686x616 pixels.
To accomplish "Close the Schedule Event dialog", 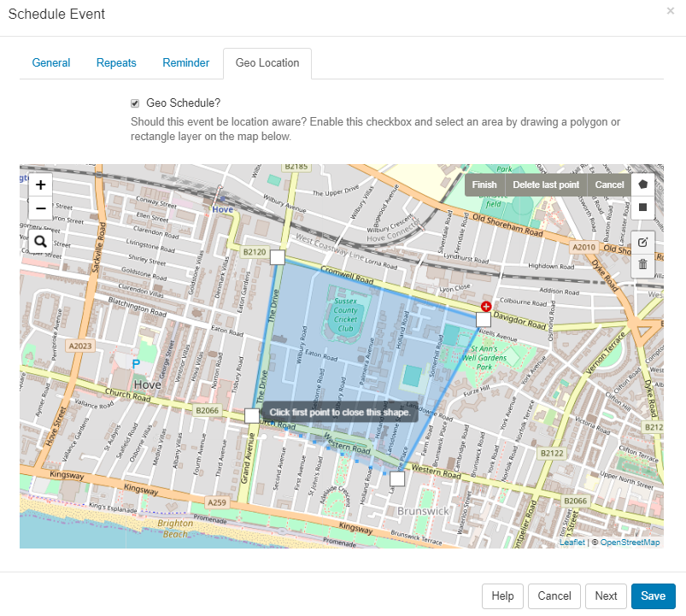I will pos(671,11).
